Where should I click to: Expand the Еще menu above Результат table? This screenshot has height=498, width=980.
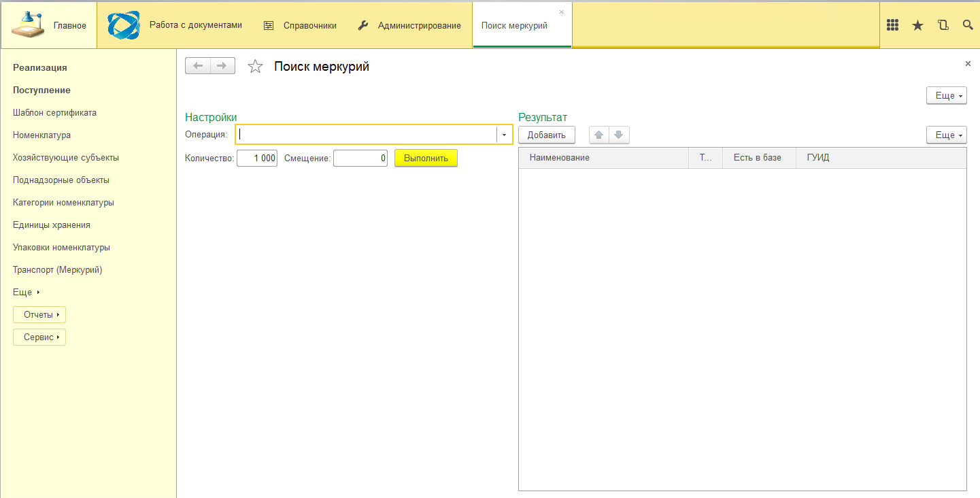click(947, 135)
